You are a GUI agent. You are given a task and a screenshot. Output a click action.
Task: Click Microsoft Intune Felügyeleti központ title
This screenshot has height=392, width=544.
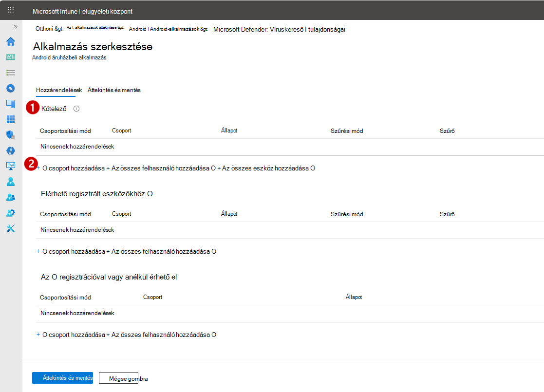point(83,11)
